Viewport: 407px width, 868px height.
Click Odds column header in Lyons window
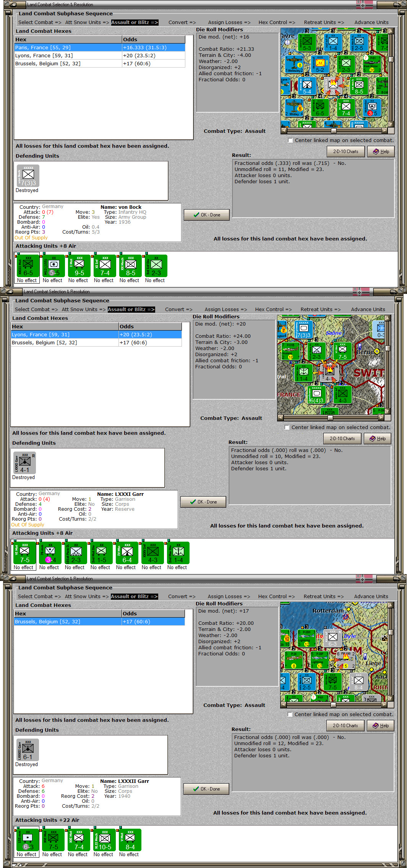(x=150, y=327)
